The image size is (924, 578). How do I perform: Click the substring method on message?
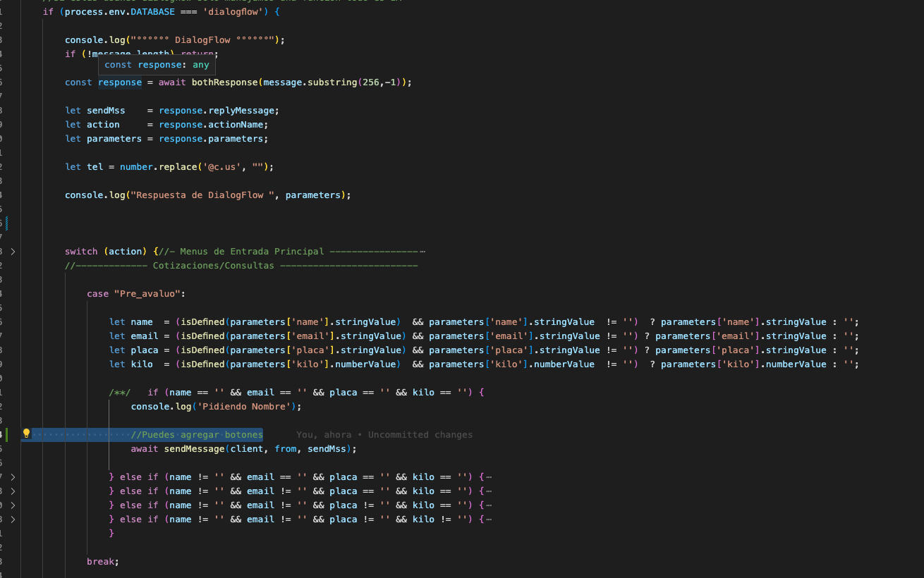click(x=332, y=82)
